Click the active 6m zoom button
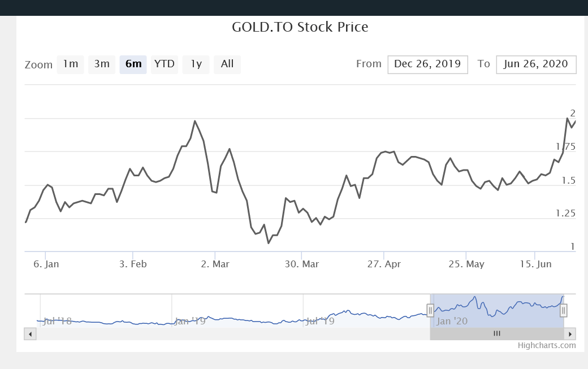 click(133, 64)
